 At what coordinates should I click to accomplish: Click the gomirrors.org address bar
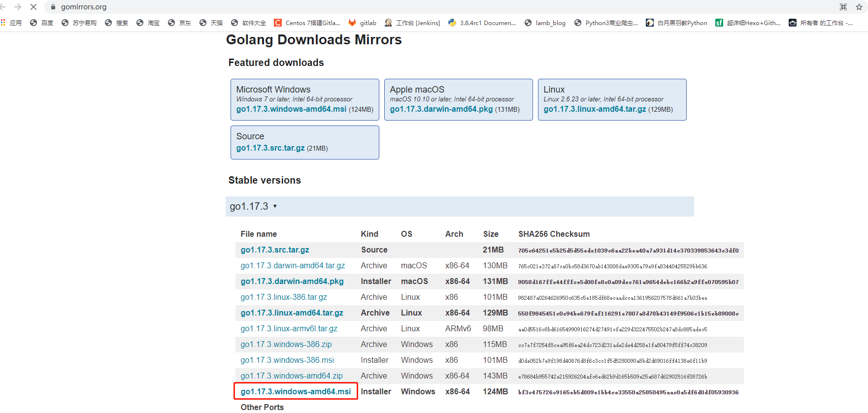pyautogui.click(x=84, y=7)
